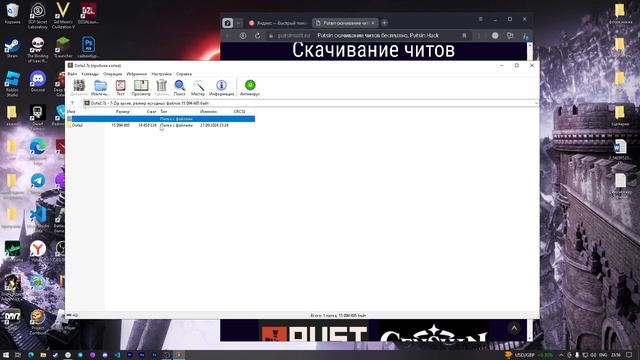Image resolution: width=640 pixels, height=360 pixels.
Task: Open the Избранное menu
Action: pyautogui.click(x=137, y=74)
